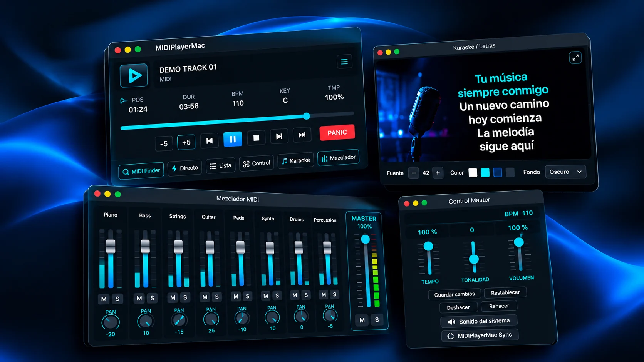Mute the Bass channel

click(x=139, y=298)
